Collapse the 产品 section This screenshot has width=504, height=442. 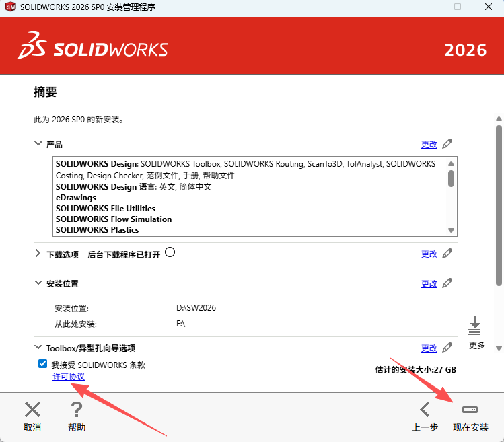pyautogui.click(x=38, y=143)
